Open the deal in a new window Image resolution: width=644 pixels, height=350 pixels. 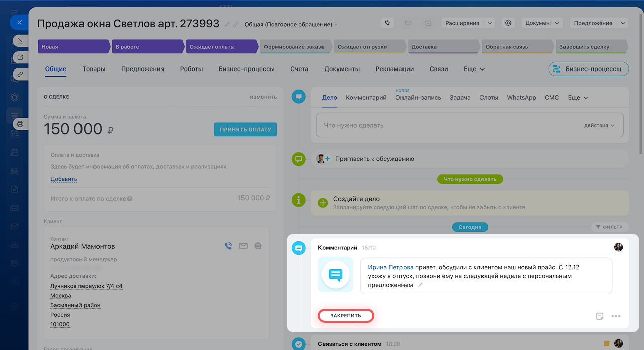(20, 57)
